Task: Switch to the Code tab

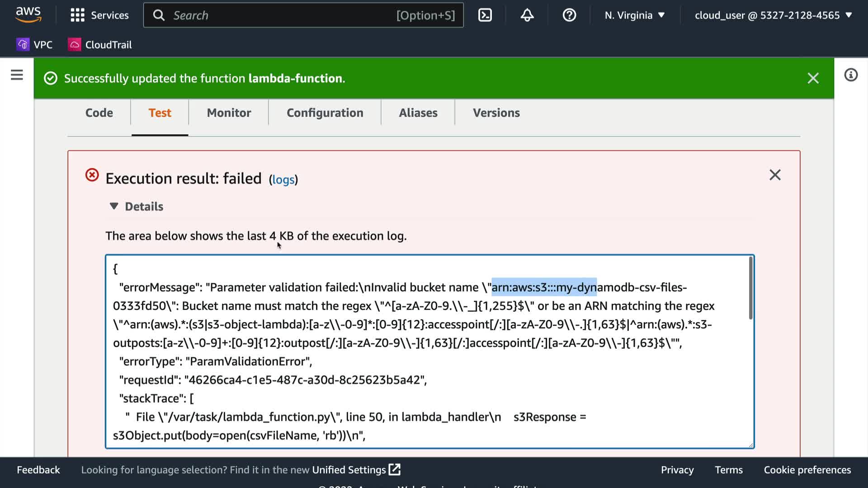Action: (99, 113)
